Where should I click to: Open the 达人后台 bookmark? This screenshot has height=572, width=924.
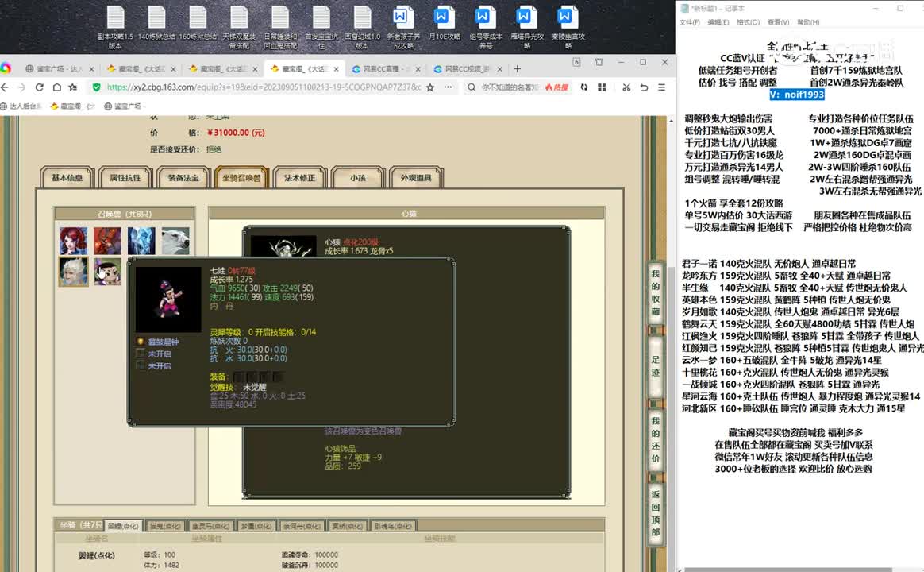[21, 106]
